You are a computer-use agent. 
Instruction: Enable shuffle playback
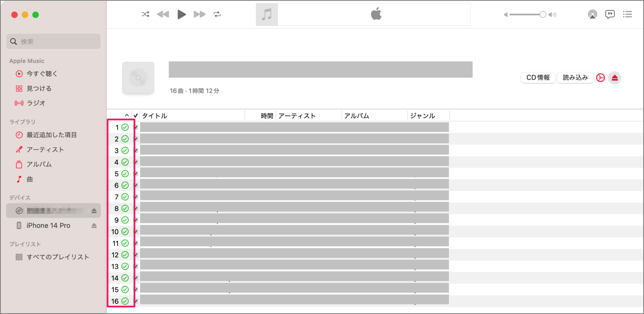coord(145,14)
